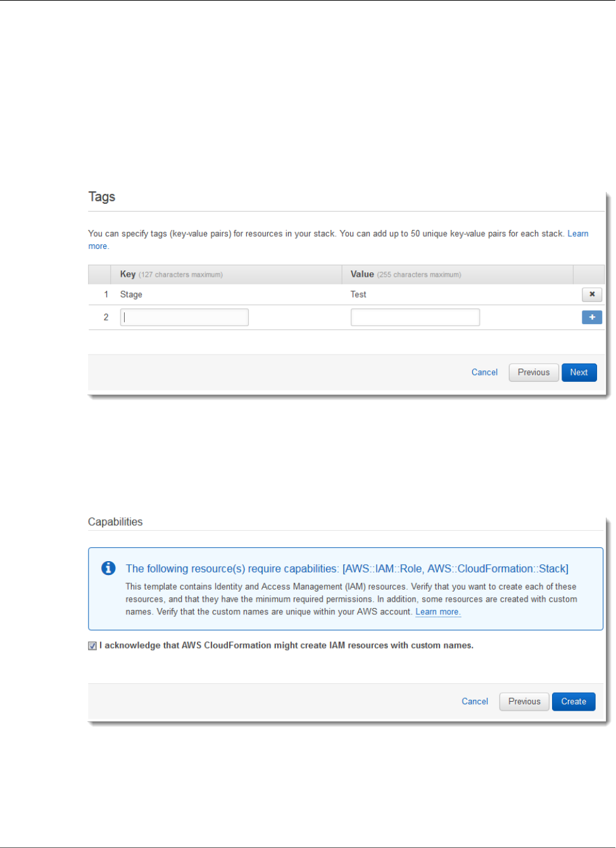Remove the Stage tag row

click(592, 294)
